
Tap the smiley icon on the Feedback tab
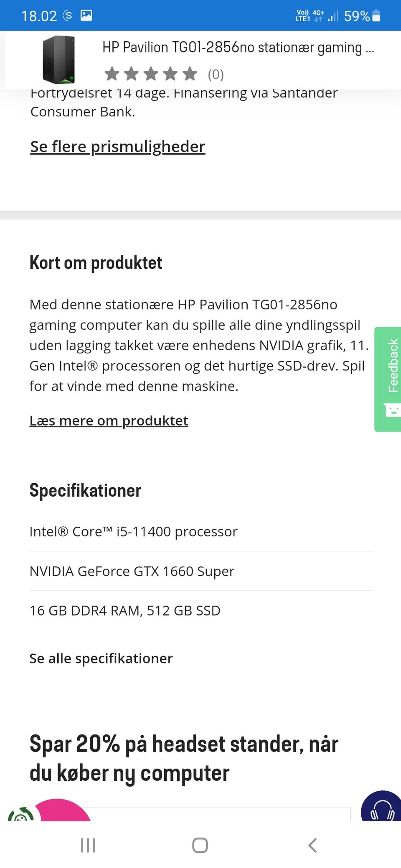click(x=393, y=410)
